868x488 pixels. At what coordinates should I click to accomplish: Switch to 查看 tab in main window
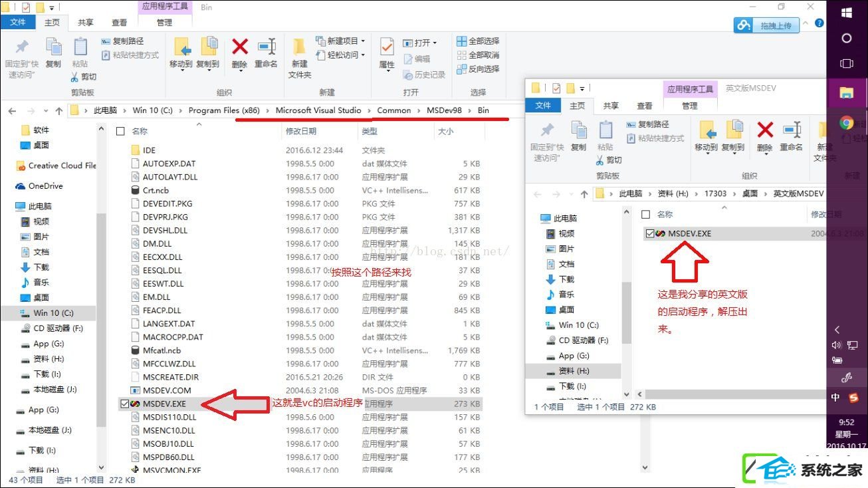coord(120,22)
